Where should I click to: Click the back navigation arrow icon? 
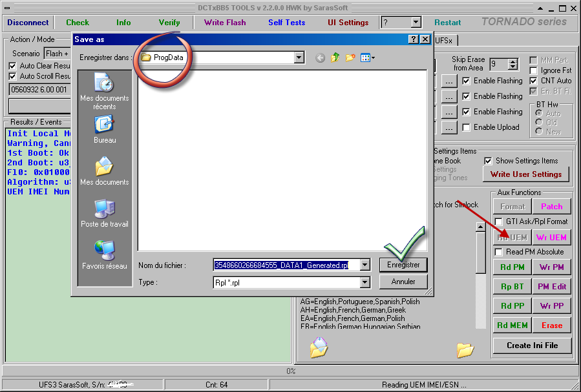(x=320, y=57)
